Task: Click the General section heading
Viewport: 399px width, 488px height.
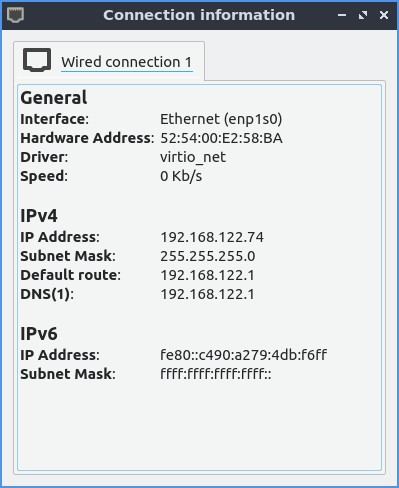Action: pyautogui.click(x=54, y=98)
